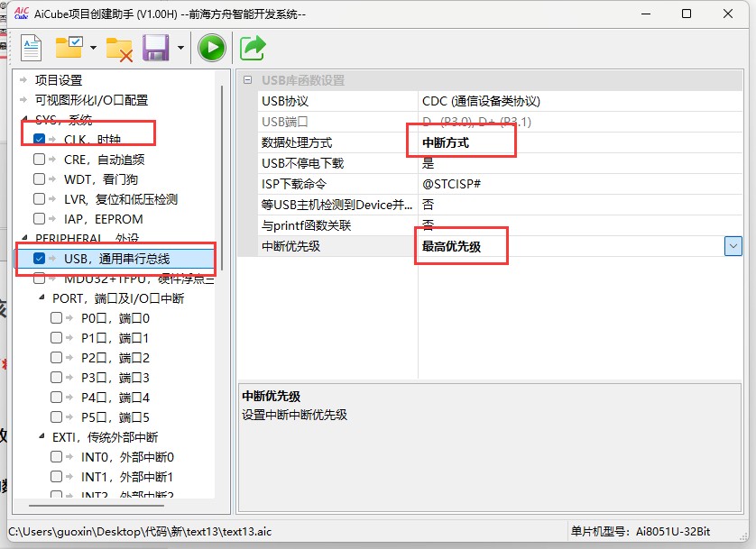Uncheck the CLK 时钟 checkbox
756x549 pixels.
[x=39, y=139]
